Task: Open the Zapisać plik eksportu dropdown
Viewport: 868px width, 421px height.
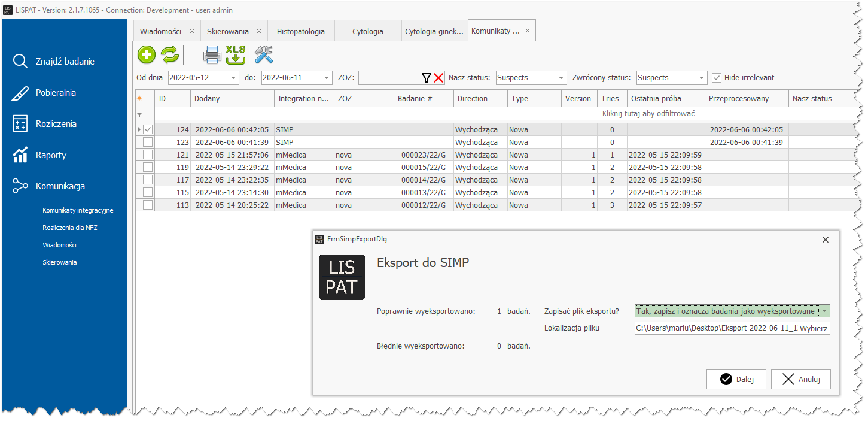Action: coord(824,311)
